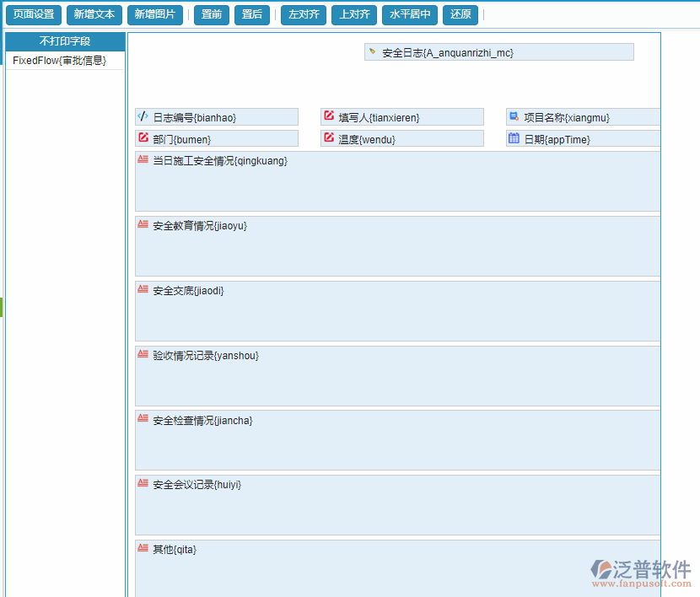The image size is (700, 597).
Task: Click the edit icon on the 部门 field
Action: coord(141,137)
